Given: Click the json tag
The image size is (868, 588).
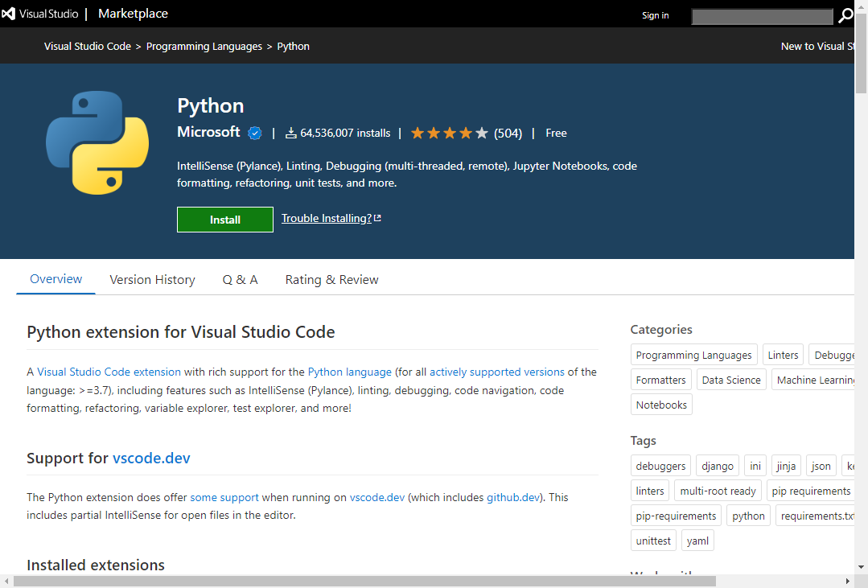Looking at the screenshot, I should (x=821, y=466).
